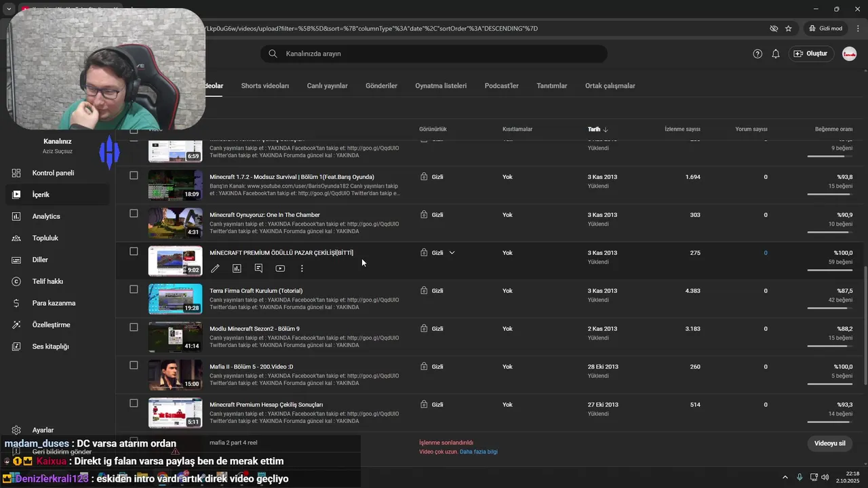Image resolution: width=868 pixels, height=488 pixels.
Task: Toggle the select-all videos checkbox
Action: [134, 130]
